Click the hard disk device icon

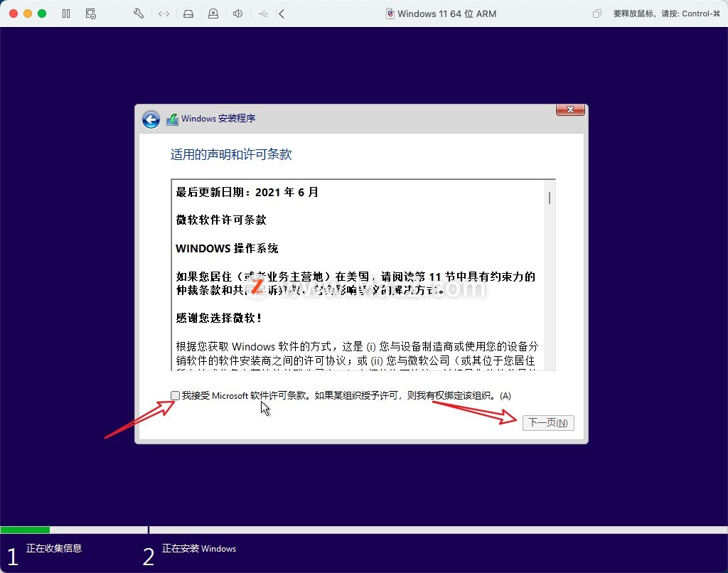click(x=188, y=14)
